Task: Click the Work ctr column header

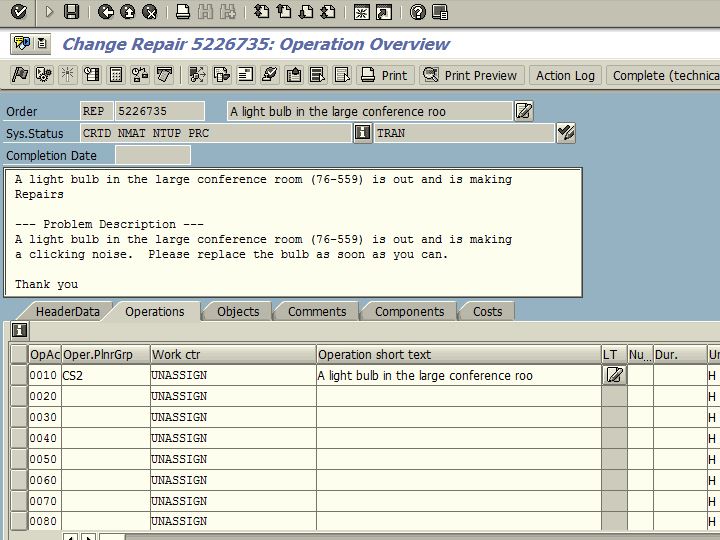Action: click(232, 354)
